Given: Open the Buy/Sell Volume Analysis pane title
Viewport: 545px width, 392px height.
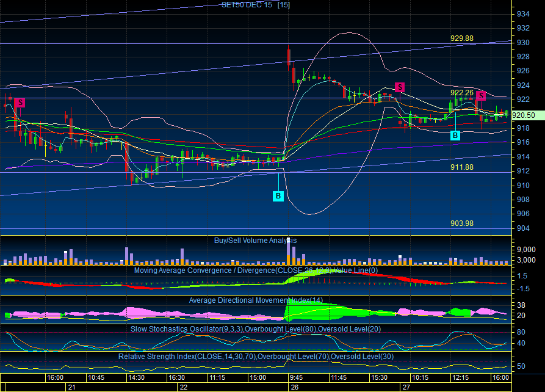Looking at the screenshot, I should tap(256, 241).
